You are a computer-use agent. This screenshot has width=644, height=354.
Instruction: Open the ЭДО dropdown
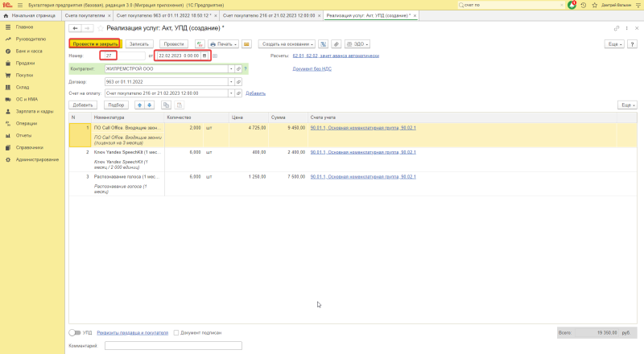point(357,44)
